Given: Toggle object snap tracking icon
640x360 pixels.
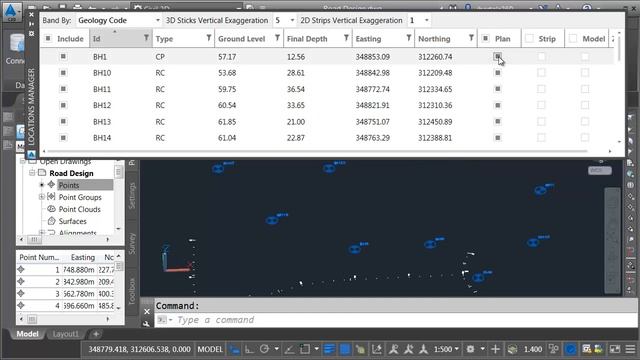Looking at the screenshot, I should coord(289,349).
